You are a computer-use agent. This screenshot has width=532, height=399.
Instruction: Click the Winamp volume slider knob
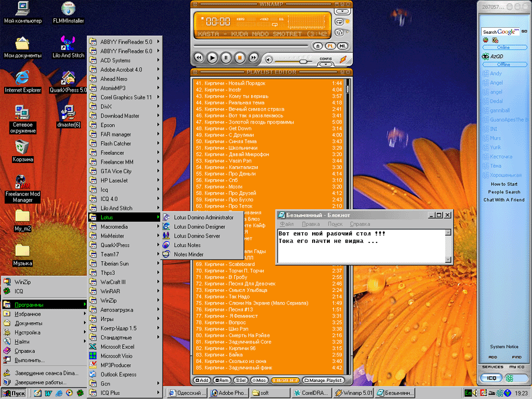(x=303, y=61)
